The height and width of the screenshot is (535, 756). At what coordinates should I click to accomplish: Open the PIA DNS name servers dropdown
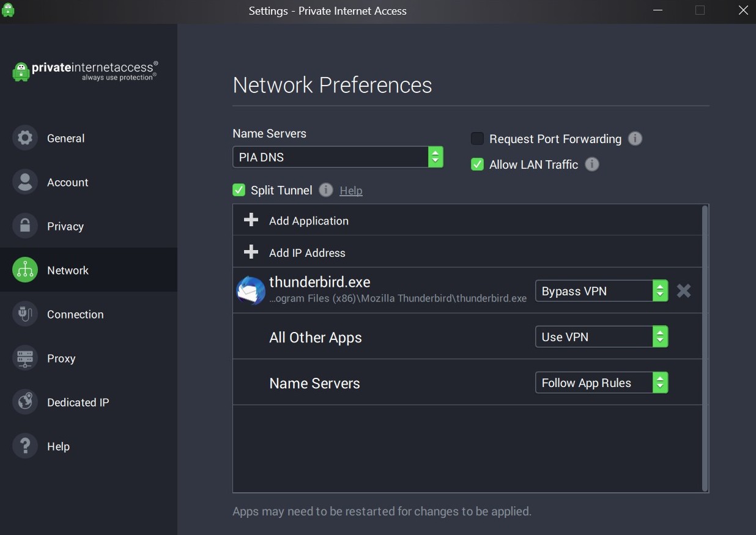point(337,157)
